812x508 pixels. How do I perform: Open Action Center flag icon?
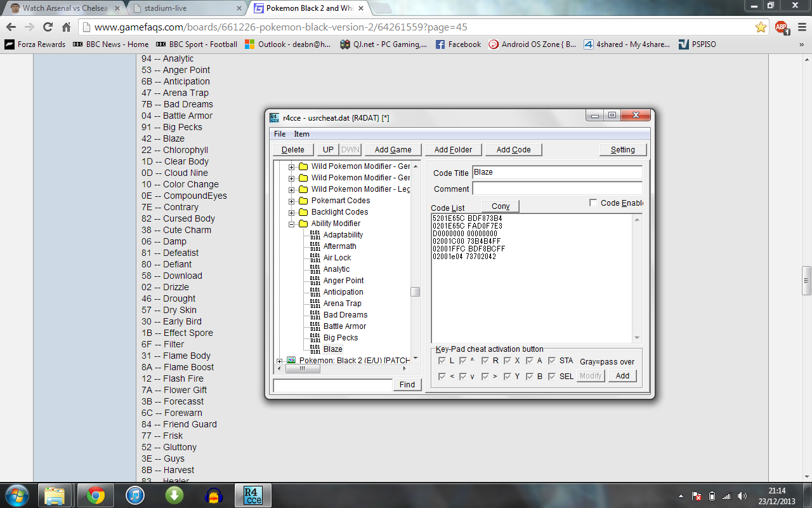tap(697, 496)
